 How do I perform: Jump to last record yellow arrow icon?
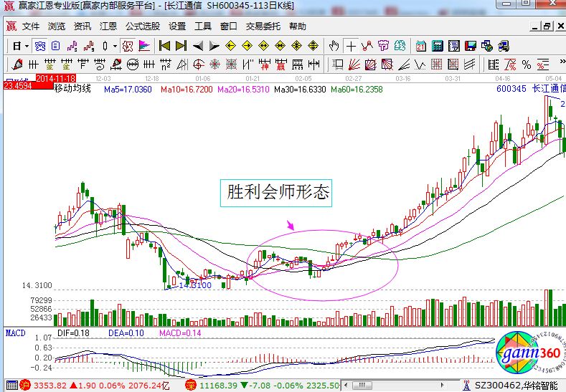point(181,46)
